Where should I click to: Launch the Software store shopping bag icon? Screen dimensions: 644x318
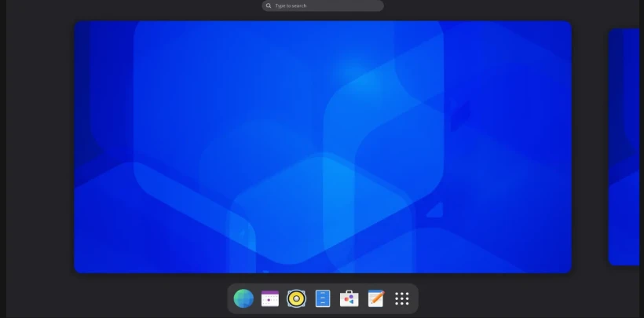click(x=349, y=298)
